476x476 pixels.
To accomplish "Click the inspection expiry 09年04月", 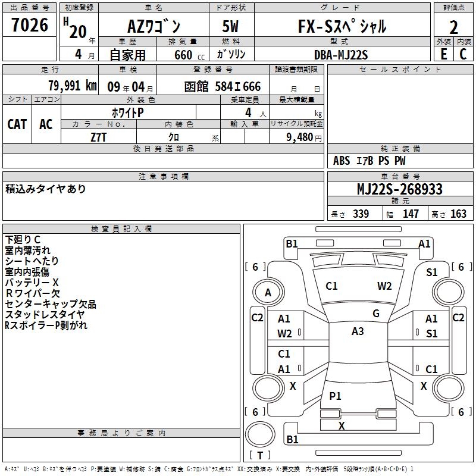I will (x=130, y=87).
